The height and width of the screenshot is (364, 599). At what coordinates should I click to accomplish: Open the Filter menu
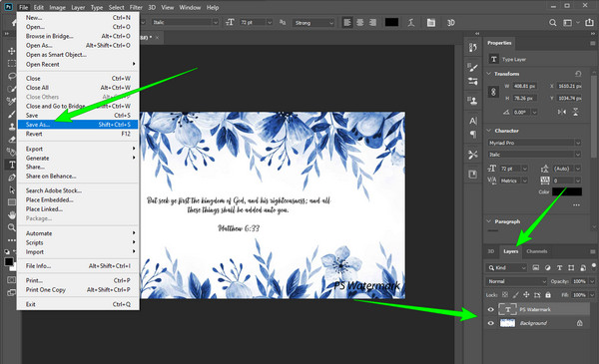coord(136,7)
